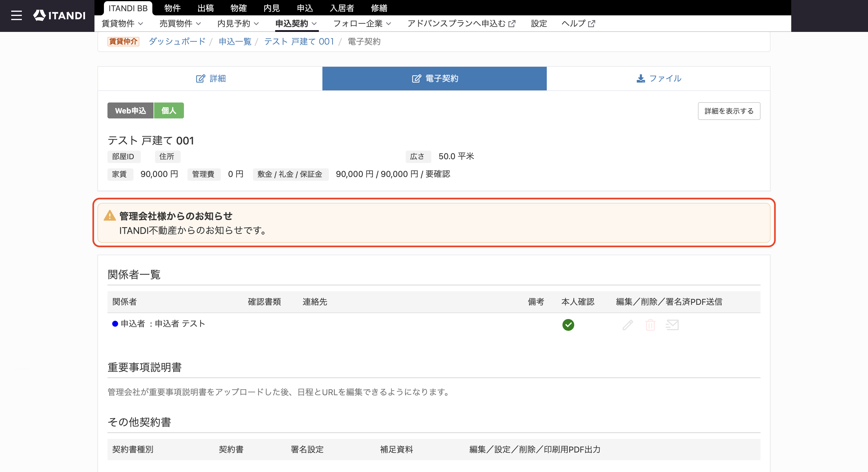This screenshot has height=472, width=868.
Task: Expand the 賃貸物件 dropdown
Action: point(123,24)
